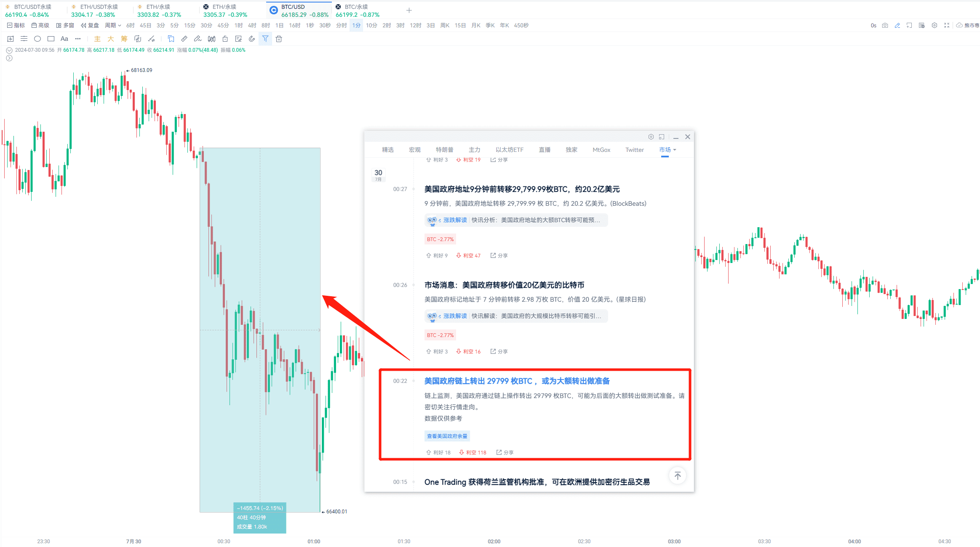The height and width of the screenshot is (547, 980).
Task: Click BTC -2.77% tag on 00:26 news
Action: tap(440, 335)
